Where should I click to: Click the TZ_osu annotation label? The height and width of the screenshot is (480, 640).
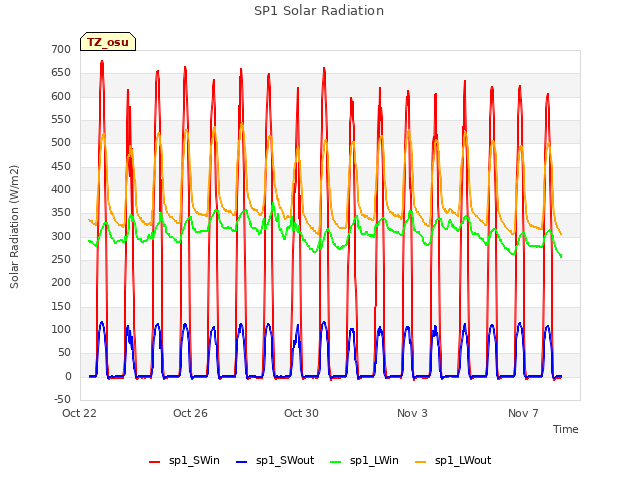[x=108, y=42]
